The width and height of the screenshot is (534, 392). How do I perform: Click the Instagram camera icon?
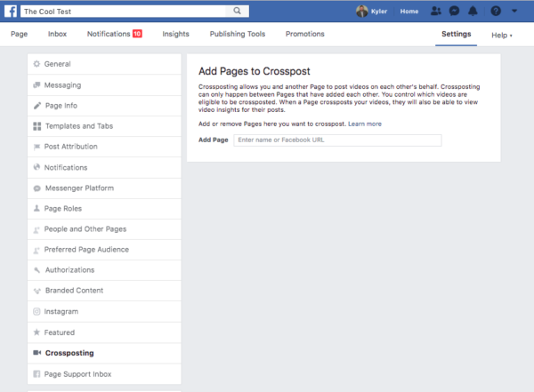click(x=36, y=311)
